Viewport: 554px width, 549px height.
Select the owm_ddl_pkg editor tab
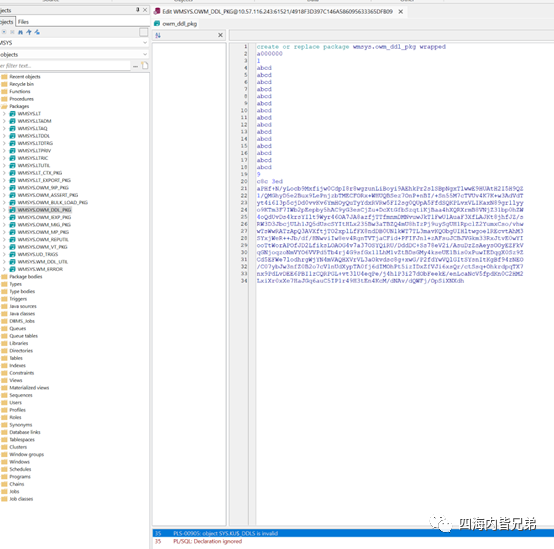coord(176,24)
